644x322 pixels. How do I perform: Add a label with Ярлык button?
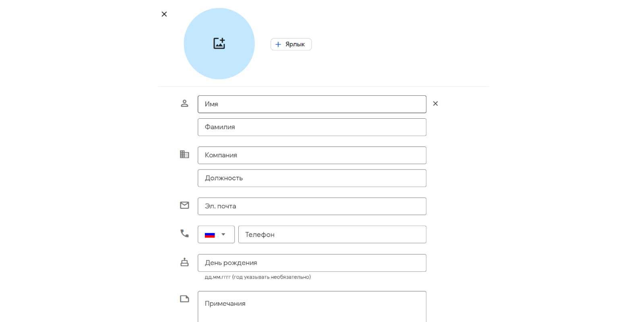tap(291, 44)
